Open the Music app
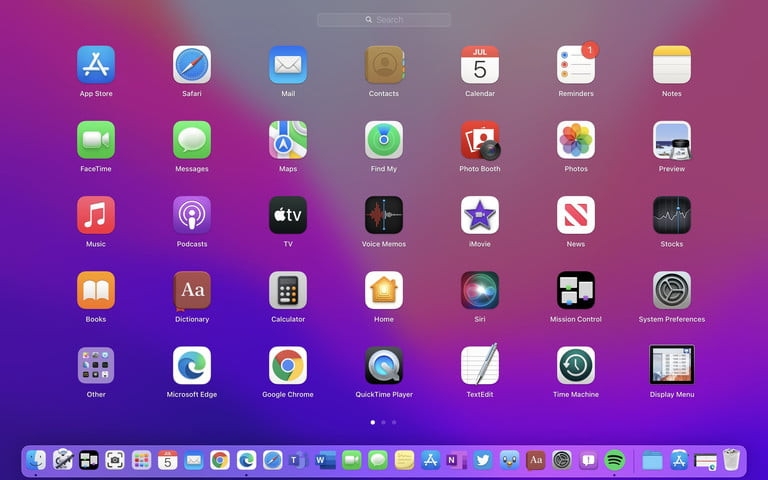 [96, 215]
